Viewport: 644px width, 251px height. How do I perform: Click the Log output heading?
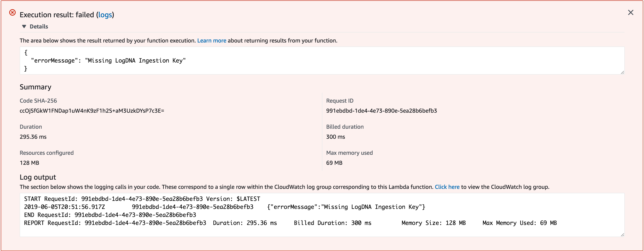click(38, 177)
